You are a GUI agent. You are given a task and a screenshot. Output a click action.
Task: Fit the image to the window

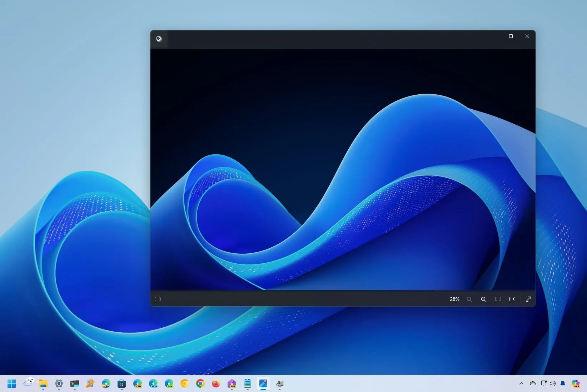click(x=498, y=299)
